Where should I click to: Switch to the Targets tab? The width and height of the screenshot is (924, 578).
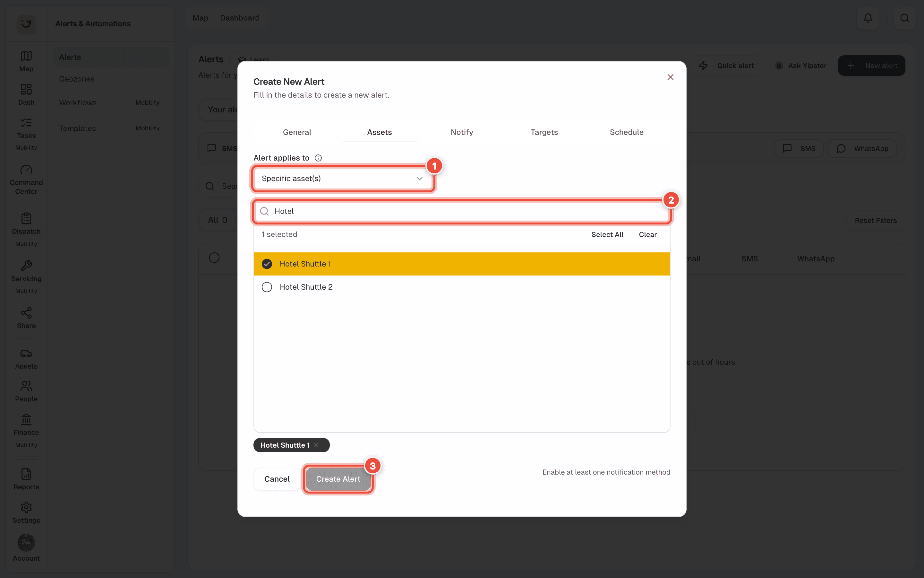coord(544,132)
